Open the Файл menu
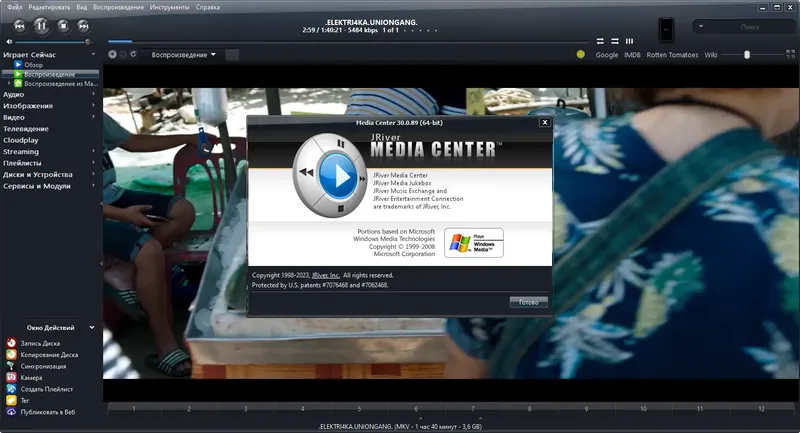 click(14, 7)
